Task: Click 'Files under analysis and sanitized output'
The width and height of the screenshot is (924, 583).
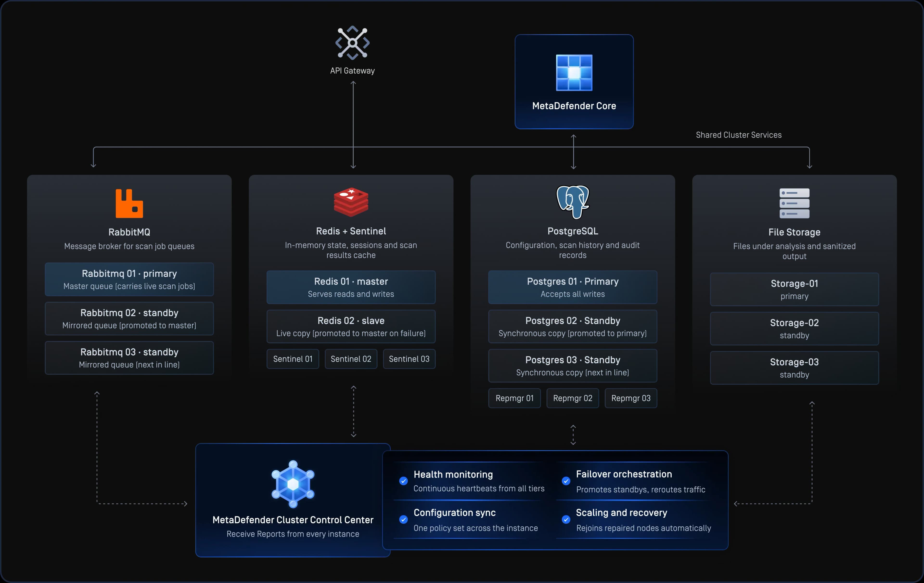Action: (794, 251)
